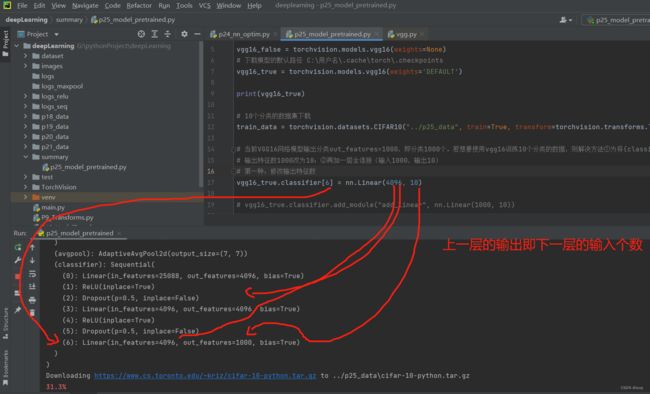Toggle soft-wrap in Run console
The height and width of the screenshot is (394, 650).
click(x=32, y=274)
